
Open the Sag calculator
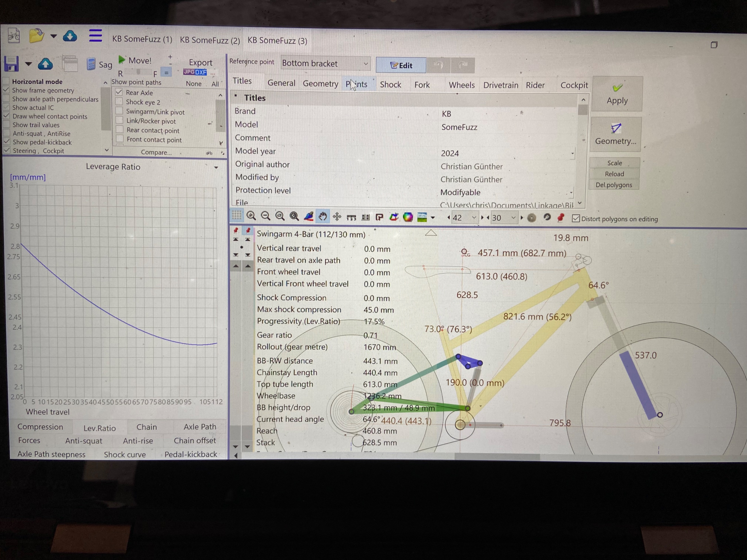click(x=99, y=64)
